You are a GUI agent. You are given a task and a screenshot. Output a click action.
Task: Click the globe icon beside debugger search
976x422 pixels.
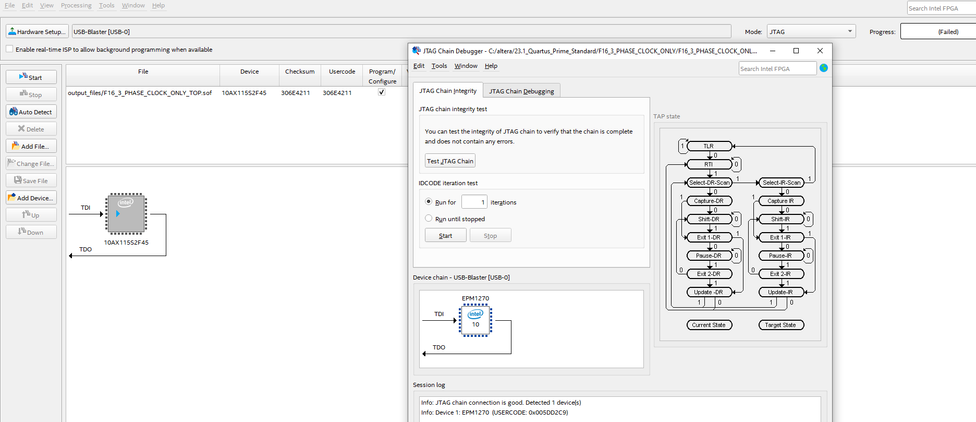pos(824,68)
